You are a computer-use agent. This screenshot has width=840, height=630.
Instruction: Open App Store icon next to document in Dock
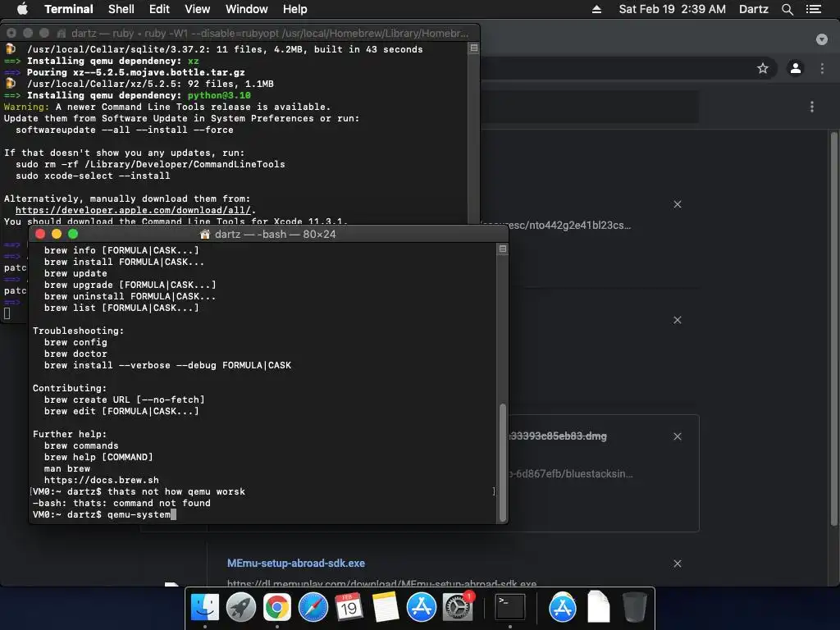coord(562,607)
